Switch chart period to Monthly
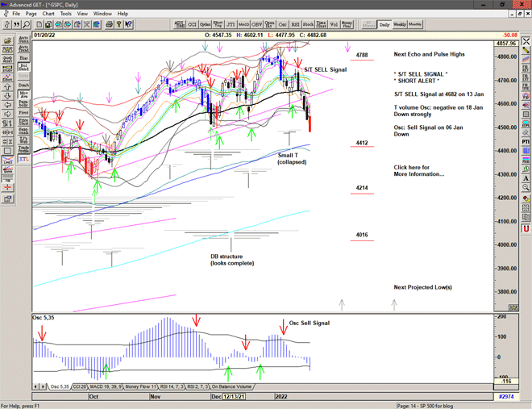532x409 pixels. click(415, 24)
